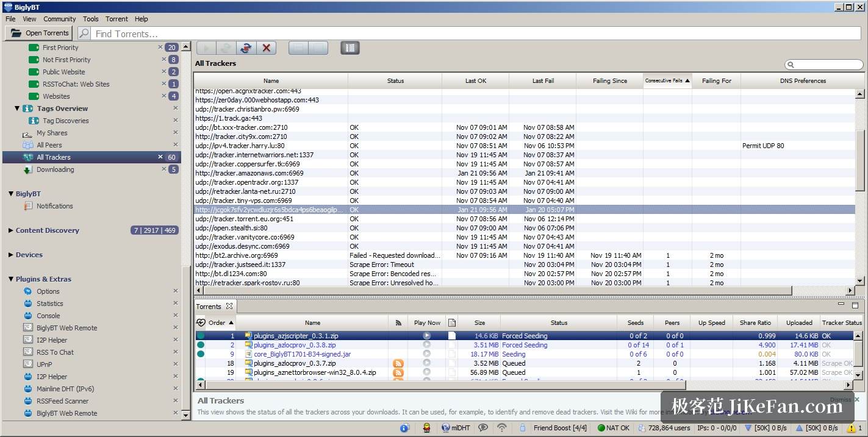Click the Console sidebar icon
Screen dimensions: 868x437
point(27,316)
